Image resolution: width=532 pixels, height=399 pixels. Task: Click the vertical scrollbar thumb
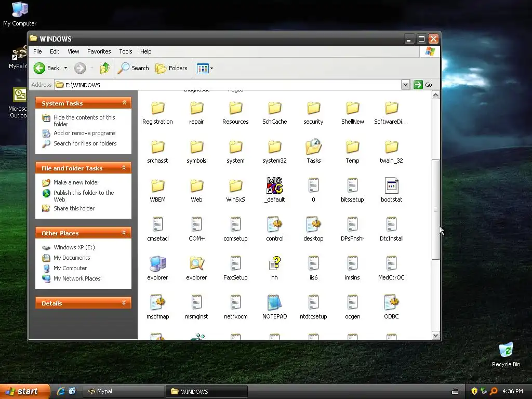click(436, 210)
